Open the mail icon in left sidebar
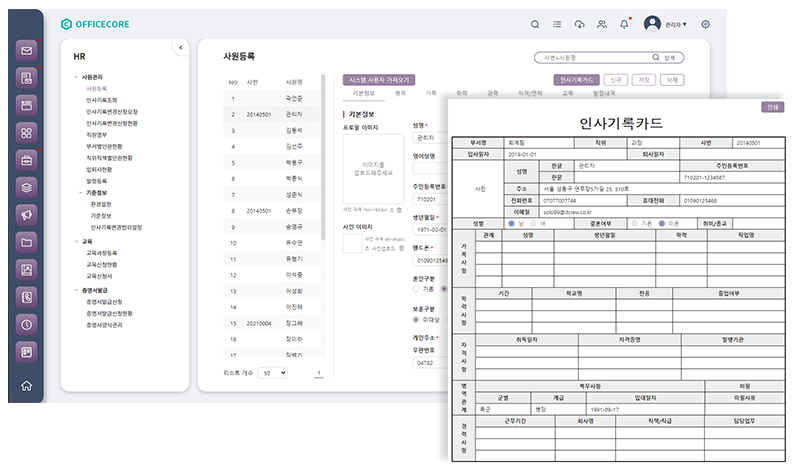 click(27, 50)
